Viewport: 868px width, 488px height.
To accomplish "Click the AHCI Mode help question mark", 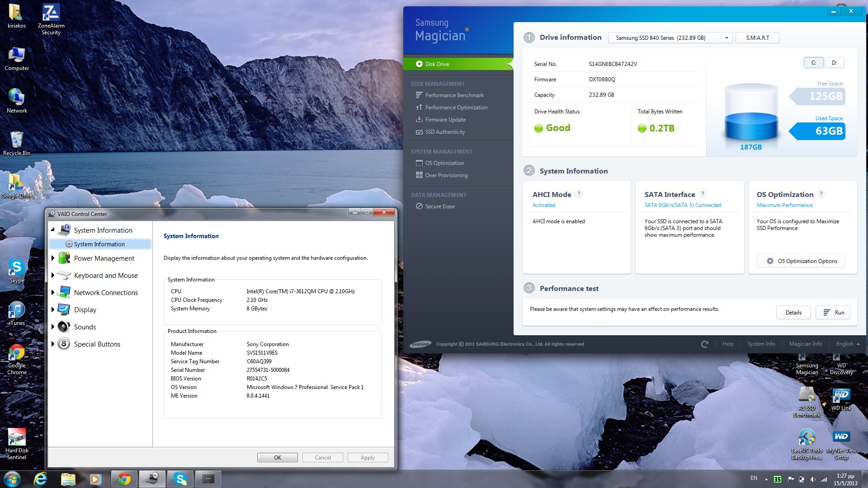I will tap(579, 194).
